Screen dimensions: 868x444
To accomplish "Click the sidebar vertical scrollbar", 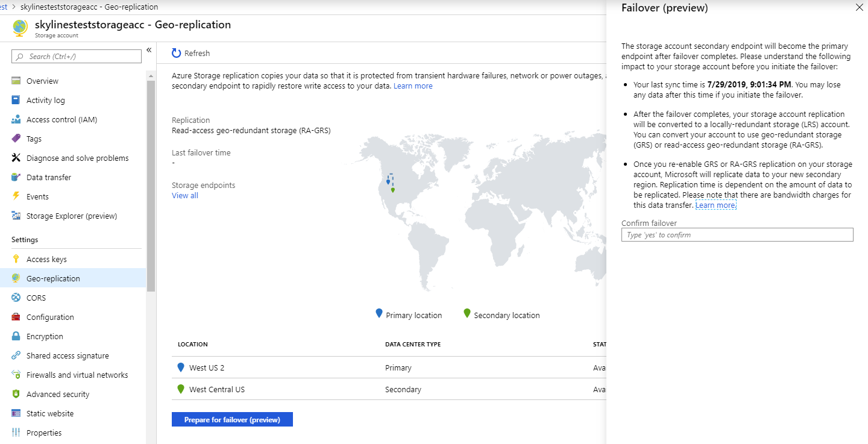I will [x=151, y=186].
